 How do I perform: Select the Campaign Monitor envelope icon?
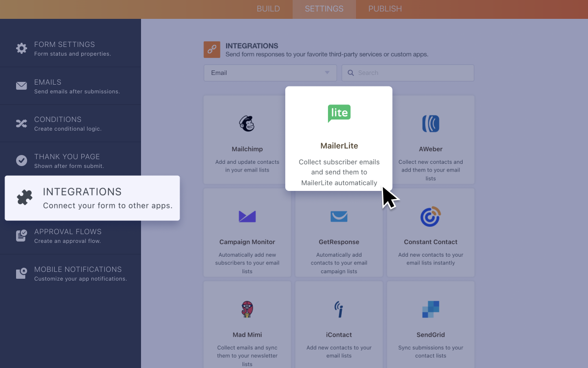pyautogui.click(x=247, y=216)
